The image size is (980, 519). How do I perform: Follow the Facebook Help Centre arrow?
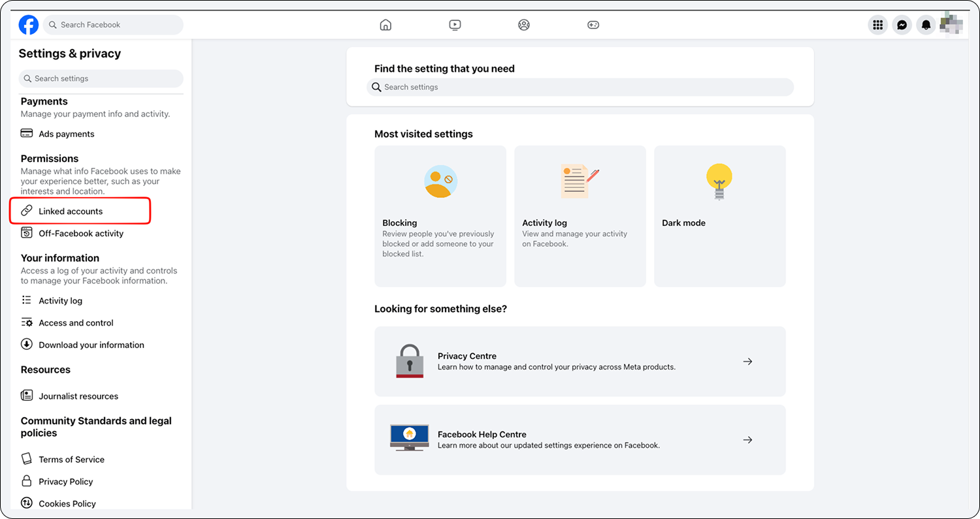[x=748, y=439]
